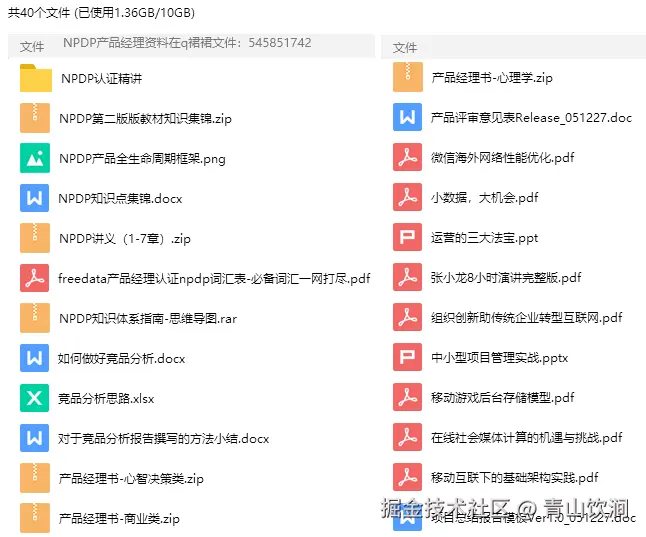Click the zip icon for 产品经理书-商业类.zip
The image size is (646, 537).
click(35, 518)
